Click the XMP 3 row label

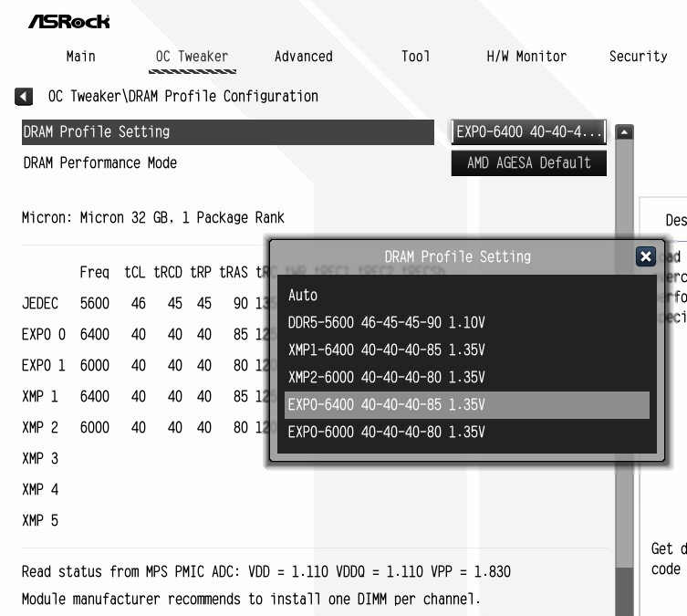40,459
